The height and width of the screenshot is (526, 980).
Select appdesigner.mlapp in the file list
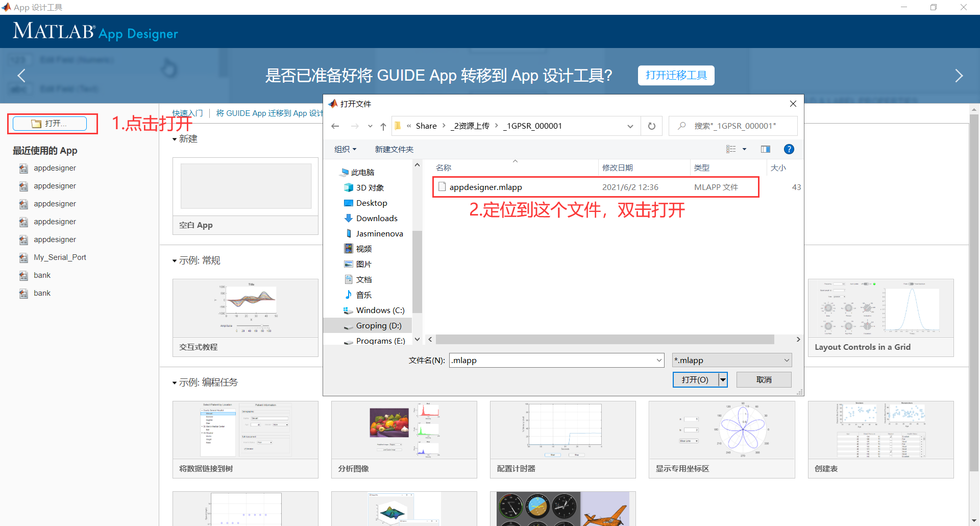click(485, 187)
